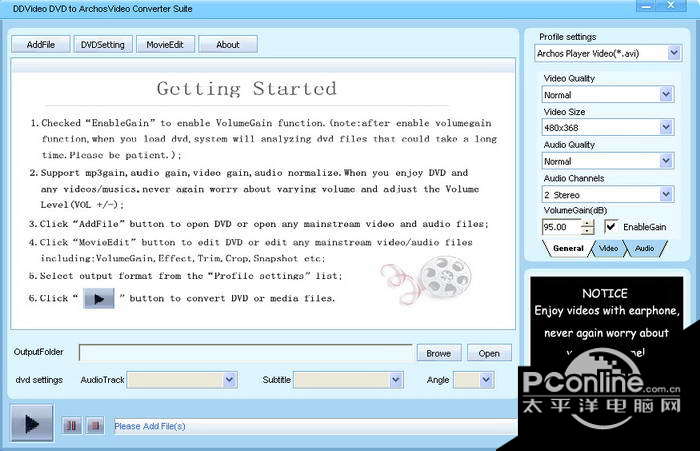The image size is (700, 451).
Task: Click the dvd settings label
Action: (39, 380)
